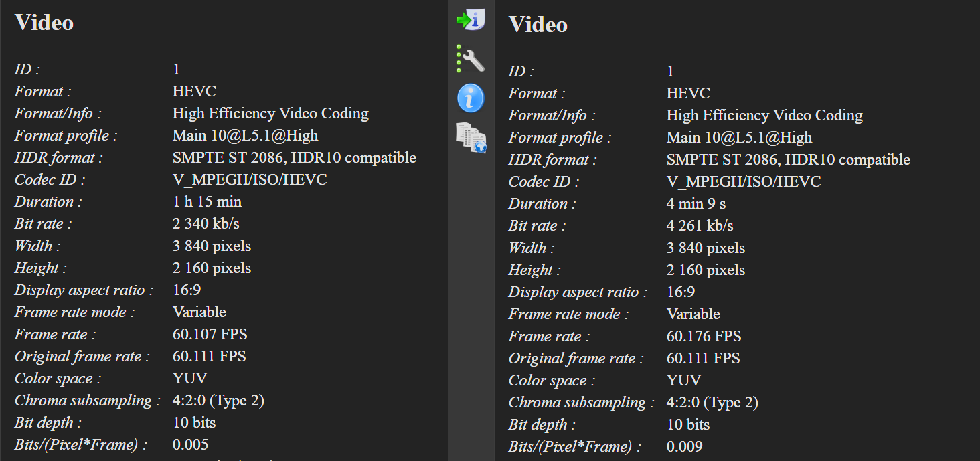
Task: Select the 0.005 Bits/(Pixel*Frame) value
Action: coord(190,444)
